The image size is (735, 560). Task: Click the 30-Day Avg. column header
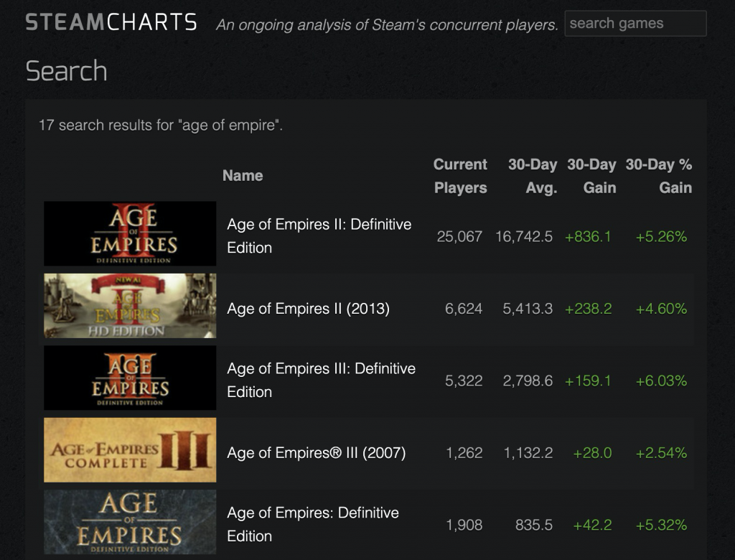click(533, 176)
